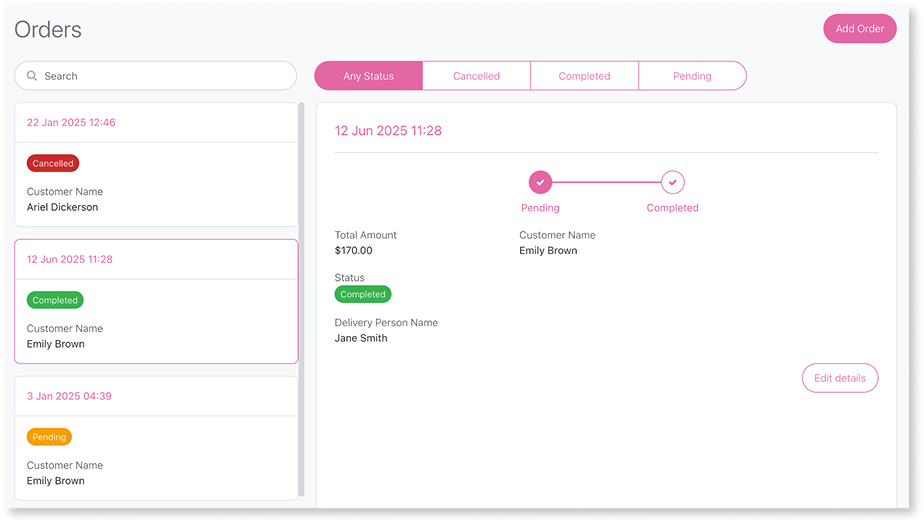Click green Completed badge under Status
The image size is (924, 524).
point(362,294)
